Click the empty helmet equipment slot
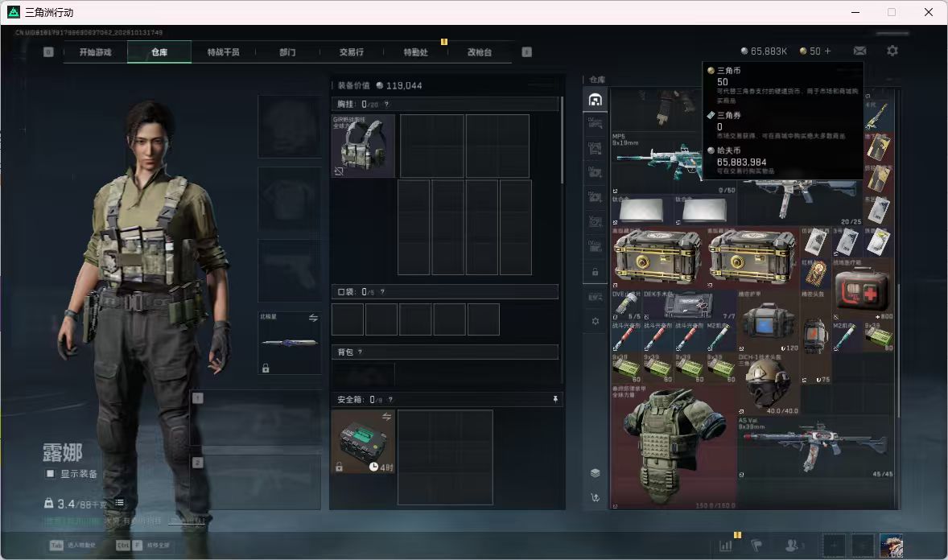This screenshot has height=560, width=948. [x=290, y=126]
